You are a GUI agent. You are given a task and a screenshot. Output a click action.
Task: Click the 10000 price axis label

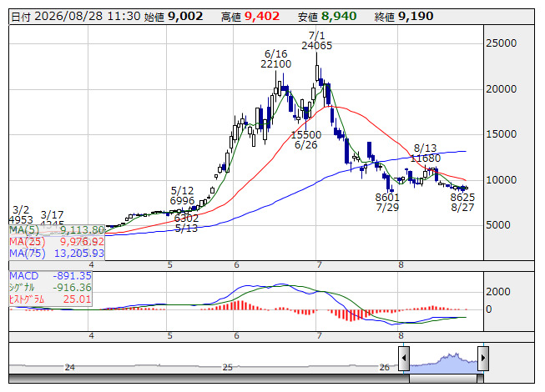(x=502, y=180)
